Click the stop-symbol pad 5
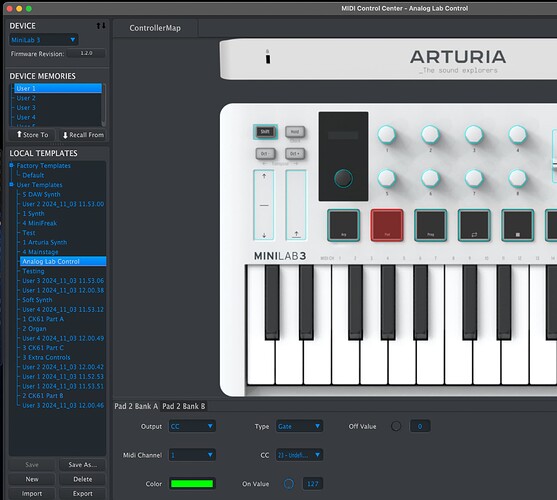This screenshot has width=557, height=500. 518,225
